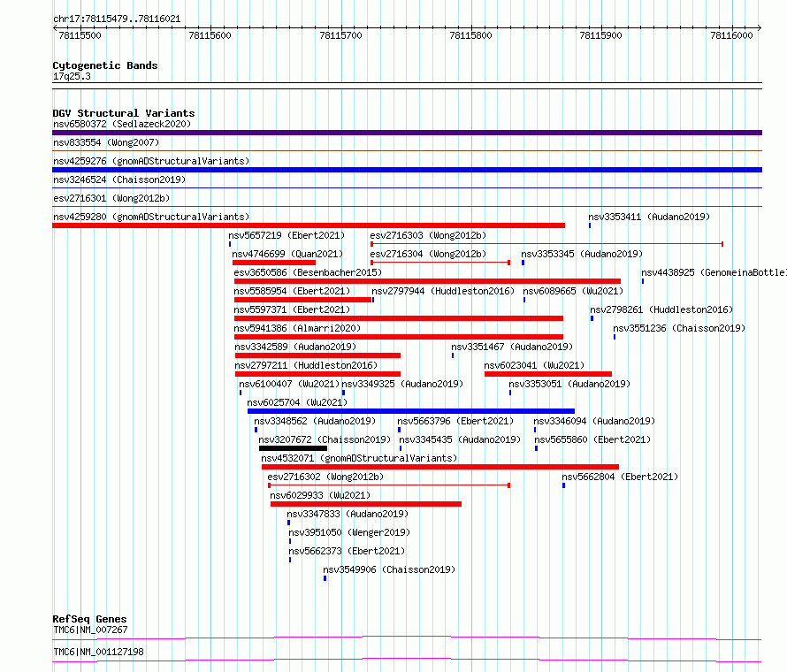Click nsv4259276 (gnomADStructuralVariants) label
787x672 pixels.
point(151,161)
